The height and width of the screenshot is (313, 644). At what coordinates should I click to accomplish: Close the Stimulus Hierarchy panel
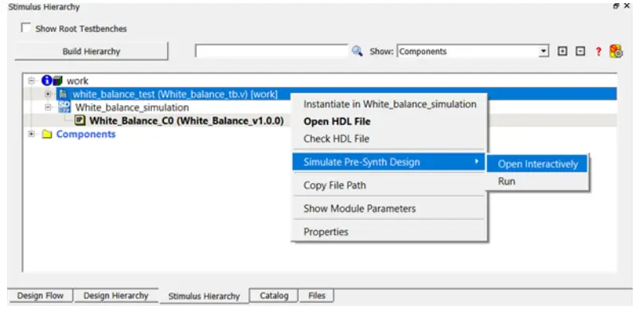point(626,6)
